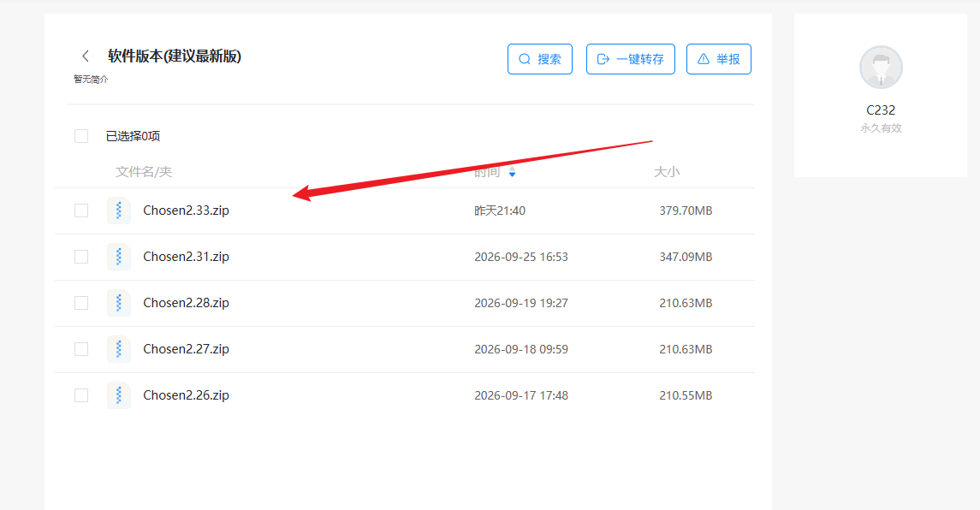Go back using the left chevron arrow
The height and width of the screenshot is (510, 980).
[86, 56]
